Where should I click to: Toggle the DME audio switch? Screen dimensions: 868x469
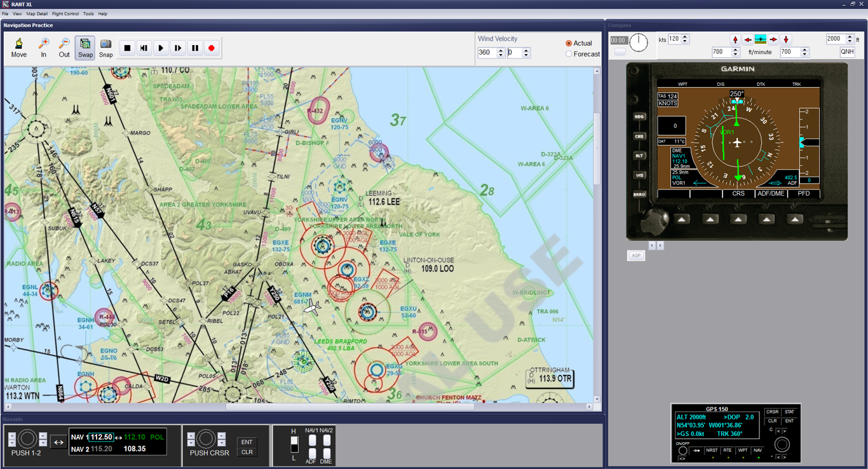pyautogui.click(x=327, y=454)
